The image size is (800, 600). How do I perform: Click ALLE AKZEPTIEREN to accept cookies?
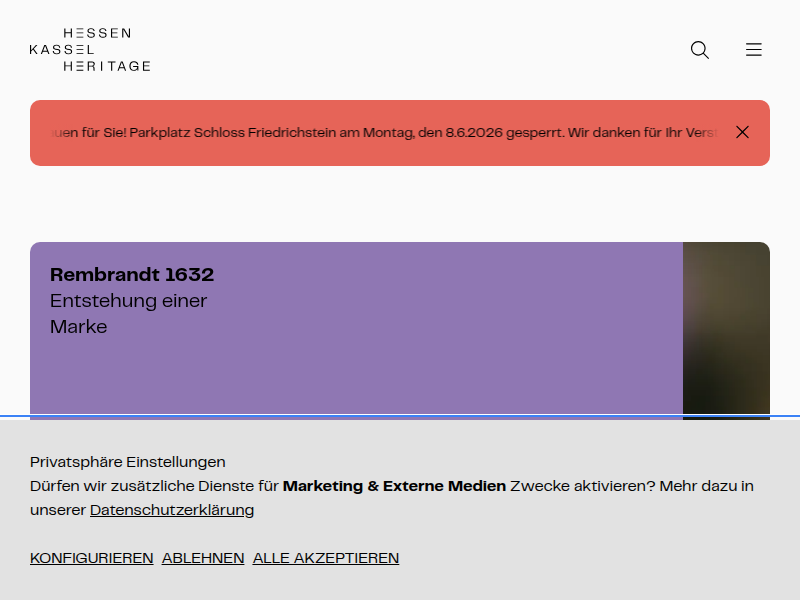[326, 558]
